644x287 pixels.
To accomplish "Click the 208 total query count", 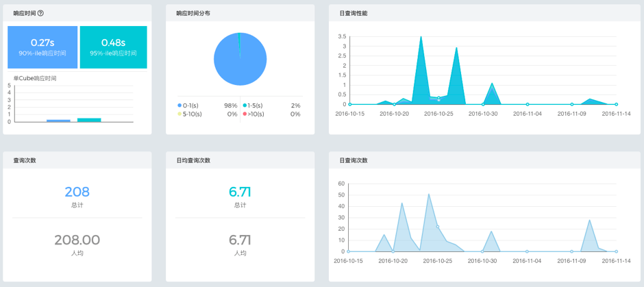I will tap(77, 192).
